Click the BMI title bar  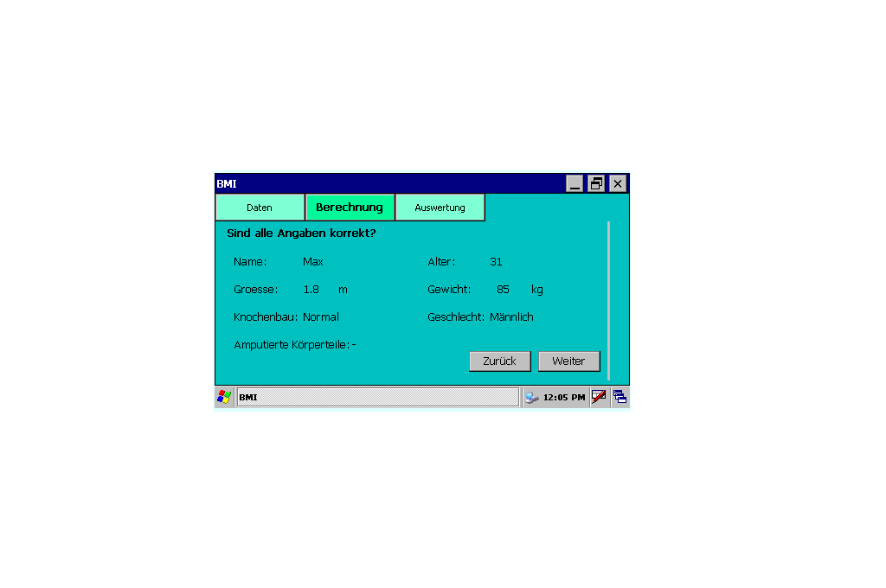[x=389, y=183]
